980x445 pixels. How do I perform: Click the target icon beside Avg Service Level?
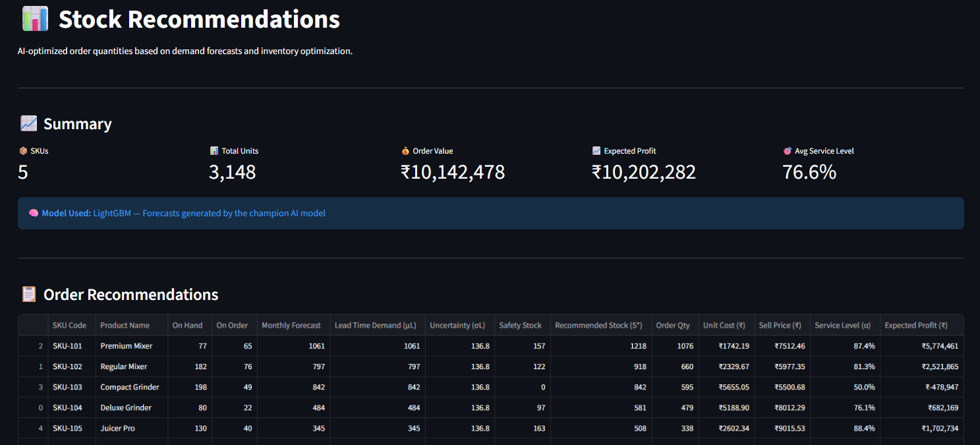(787, 151)
